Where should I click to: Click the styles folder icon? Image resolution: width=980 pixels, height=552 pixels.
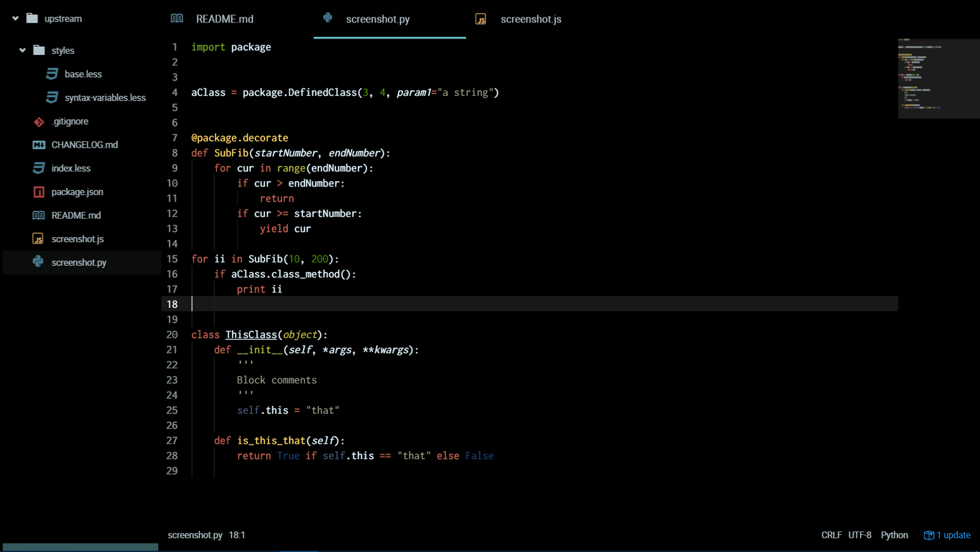pyautogui.click(x=39, y=50)
